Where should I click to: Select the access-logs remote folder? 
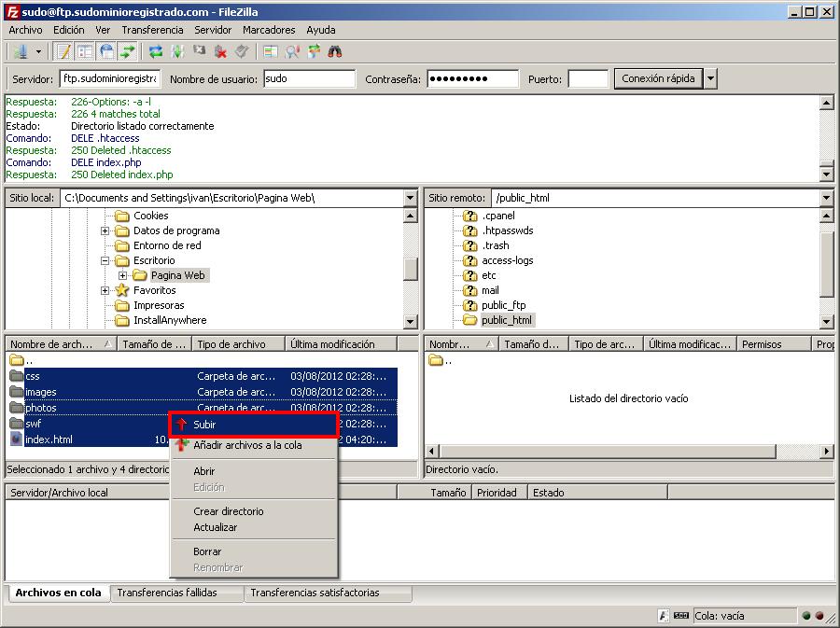(508, 260)
